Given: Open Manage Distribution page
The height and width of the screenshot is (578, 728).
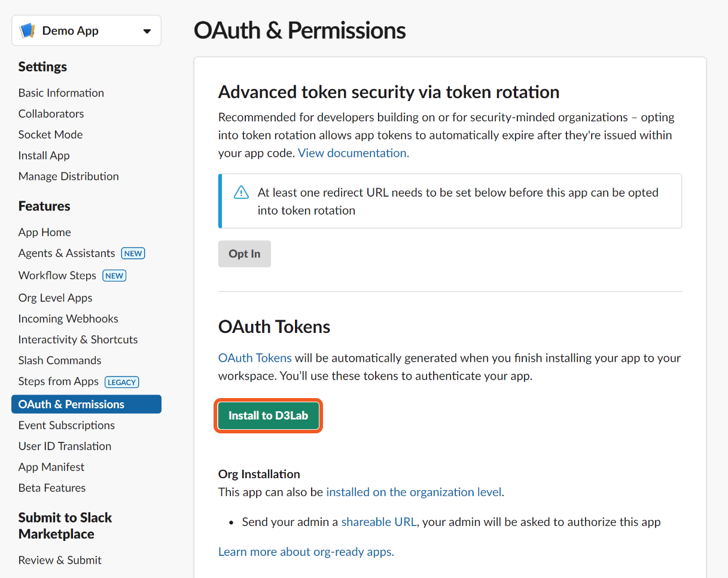Looking at the screenshot, I should coord(68,176).
